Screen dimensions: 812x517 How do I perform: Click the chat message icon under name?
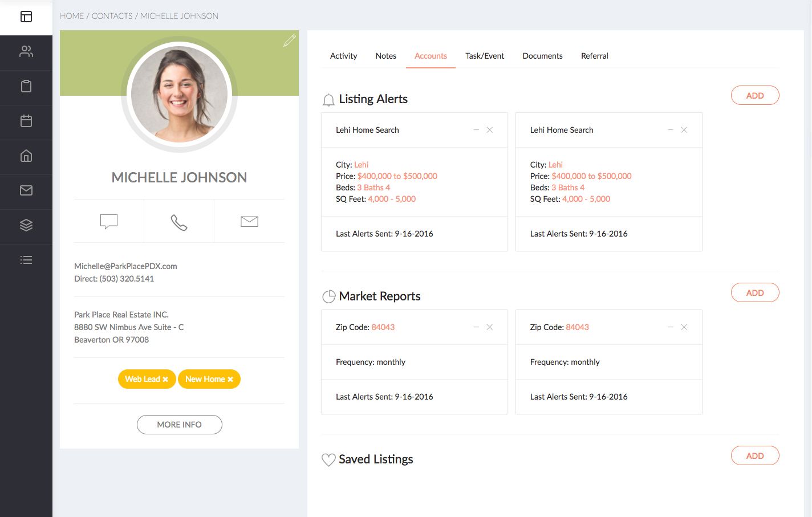(109, 221)
